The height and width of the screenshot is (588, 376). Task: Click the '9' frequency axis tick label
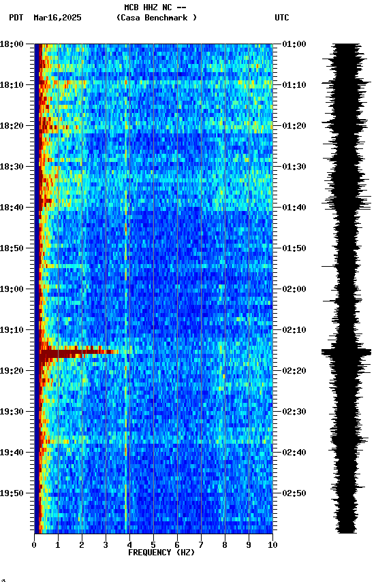249,545
